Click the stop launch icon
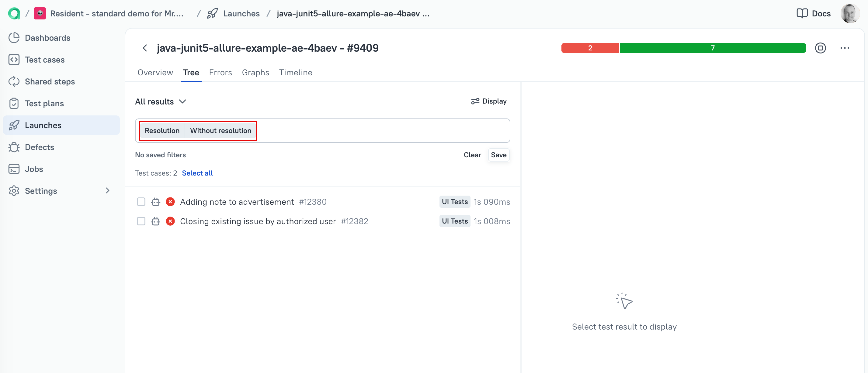 coord(820,48)
